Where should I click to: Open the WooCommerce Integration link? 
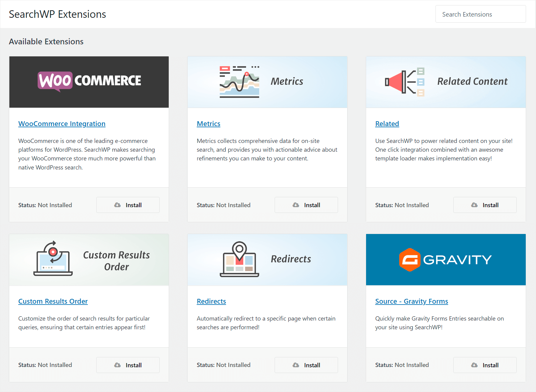pyautogui.click(x=62, y=124)
